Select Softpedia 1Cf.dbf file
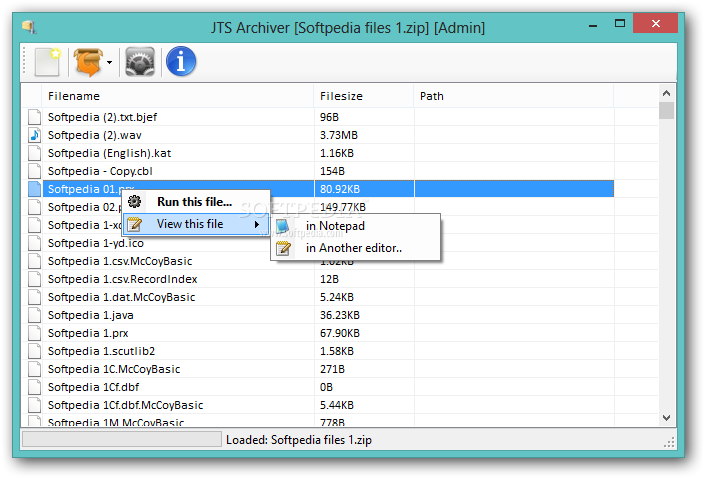705x478 pixels. (93, 387)
